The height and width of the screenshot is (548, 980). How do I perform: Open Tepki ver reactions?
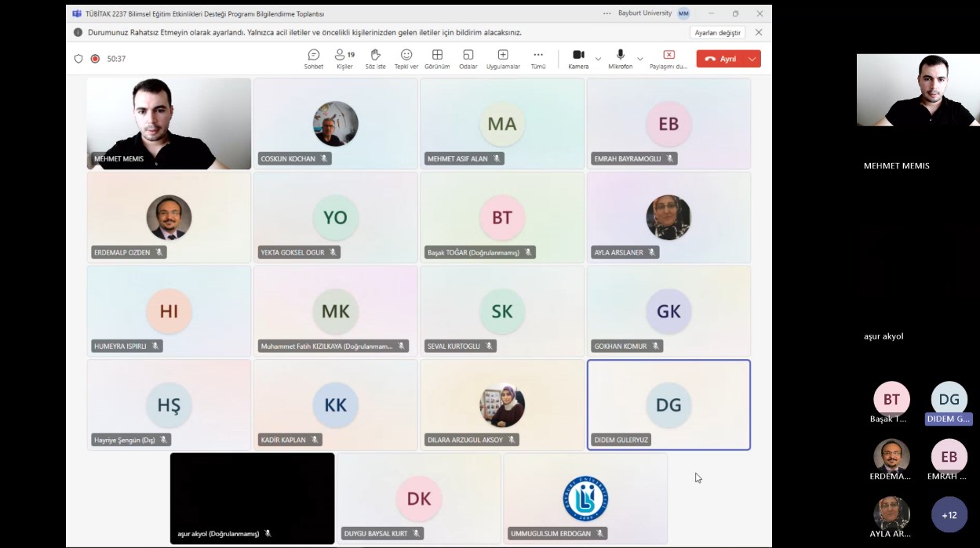[406, 59]
